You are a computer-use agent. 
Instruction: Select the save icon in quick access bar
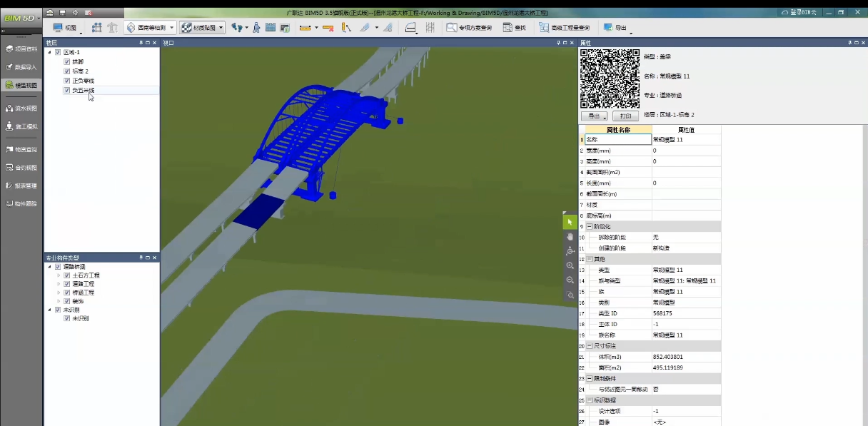point(62,13)
